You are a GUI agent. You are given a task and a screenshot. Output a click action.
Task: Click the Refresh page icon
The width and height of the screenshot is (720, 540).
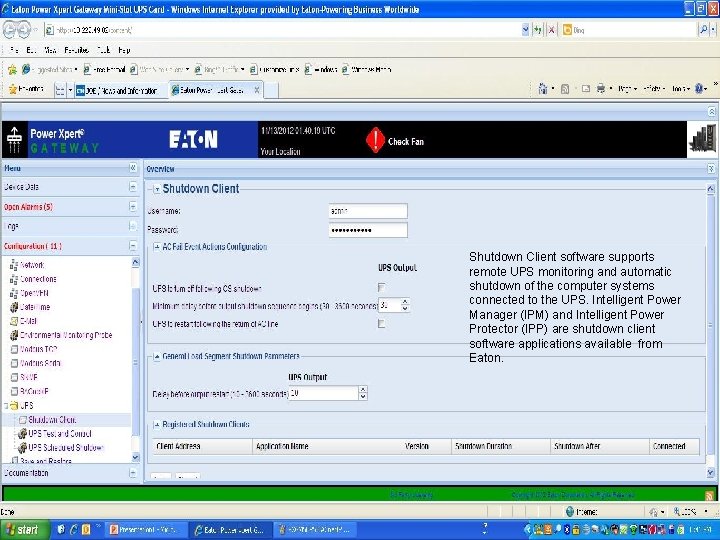[x=538, y=30]
